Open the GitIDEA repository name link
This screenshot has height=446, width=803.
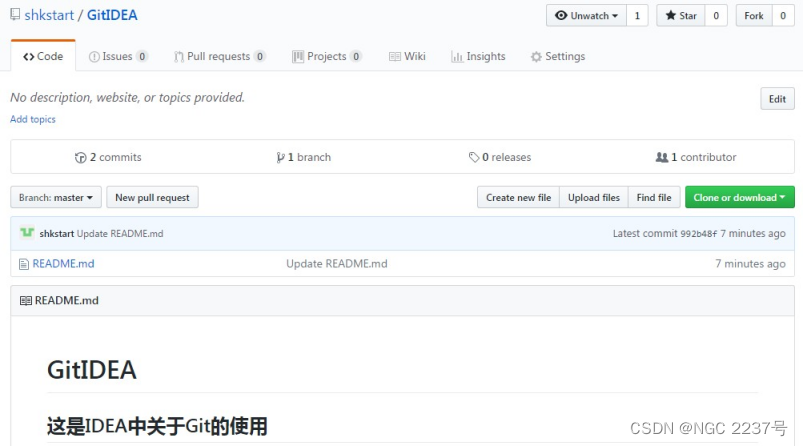[112, 15]
